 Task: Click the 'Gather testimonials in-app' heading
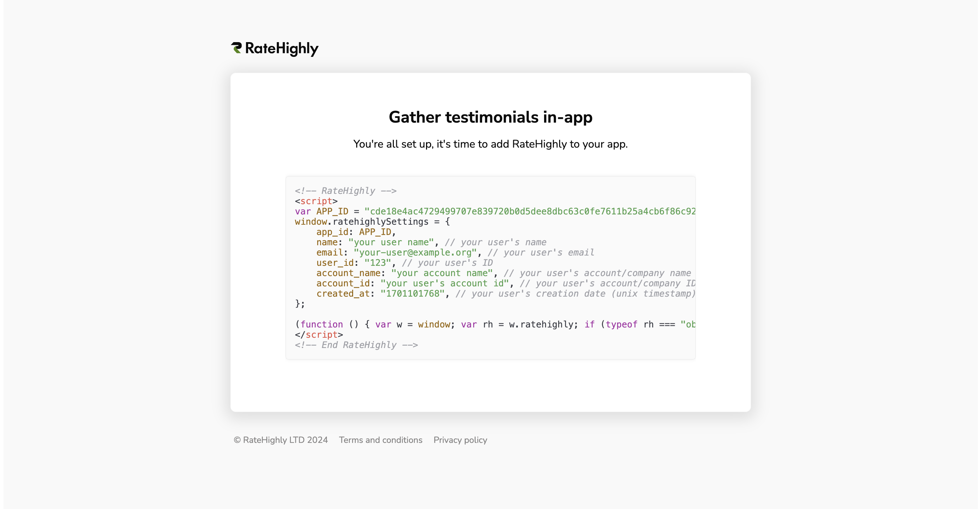tap(490, 117)
